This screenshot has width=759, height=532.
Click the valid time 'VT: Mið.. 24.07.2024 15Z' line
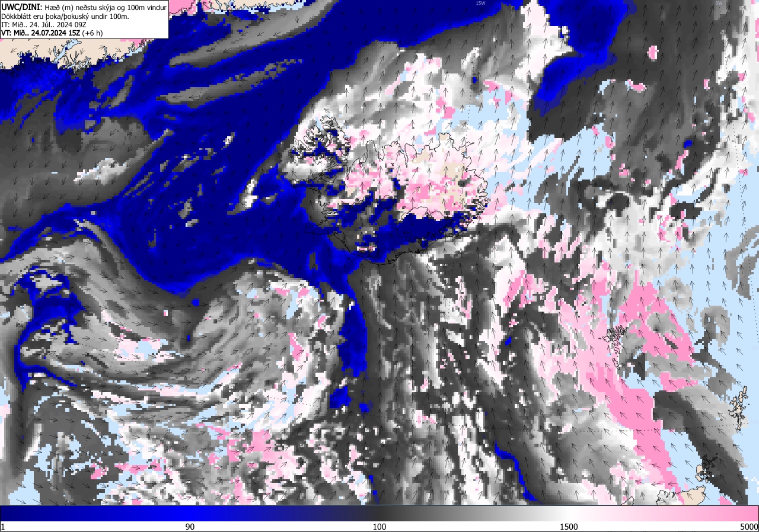(x=52, y=33)
